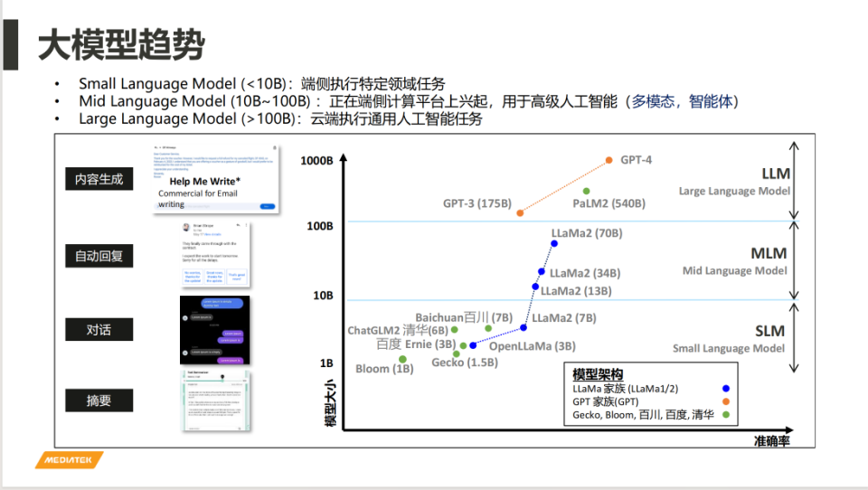Select the 内容生成 label box

(x=99, y=179)
